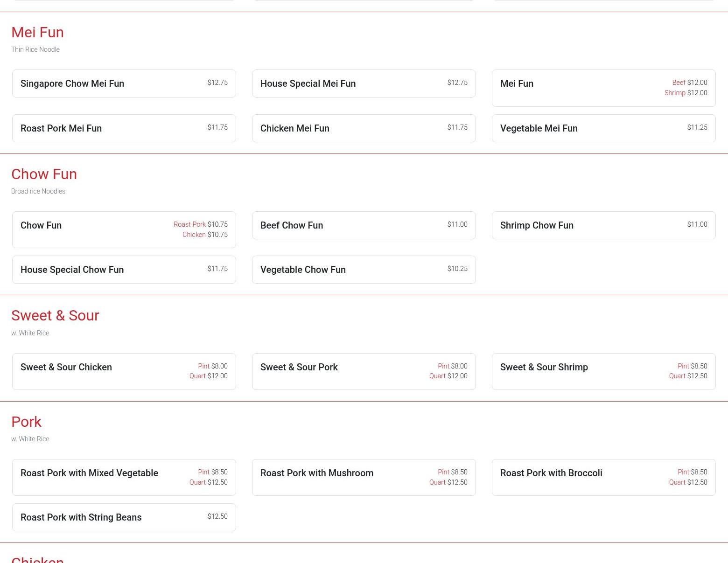Choose Sweet & Sour Pork

tap(364, 371)
